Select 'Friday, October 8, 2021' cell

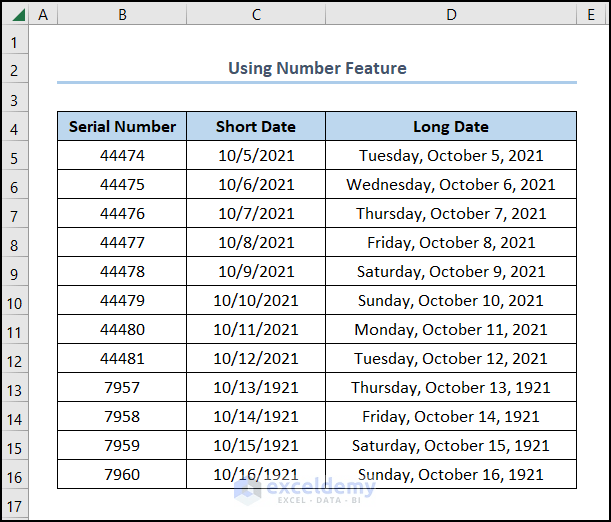[x=451, y=242]
